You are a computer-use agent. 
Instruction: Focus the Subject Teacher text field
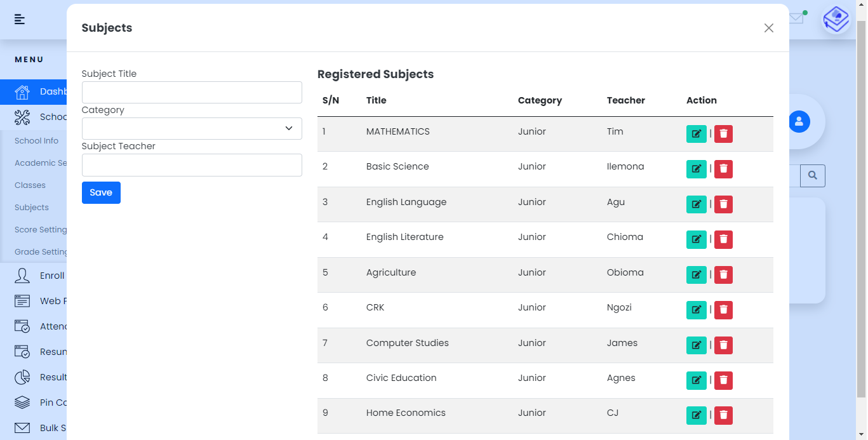pyautogui.click(x=192, y=165)
